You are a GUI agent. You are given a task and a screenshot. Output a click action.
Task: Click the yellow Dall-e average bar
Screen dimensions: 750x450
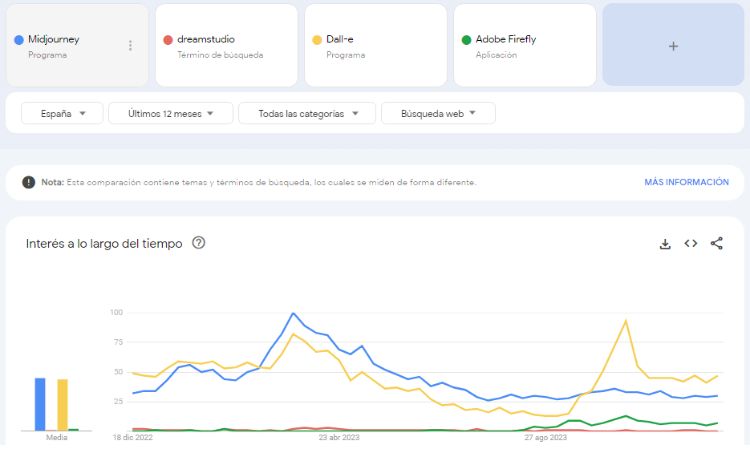point(63,405)
